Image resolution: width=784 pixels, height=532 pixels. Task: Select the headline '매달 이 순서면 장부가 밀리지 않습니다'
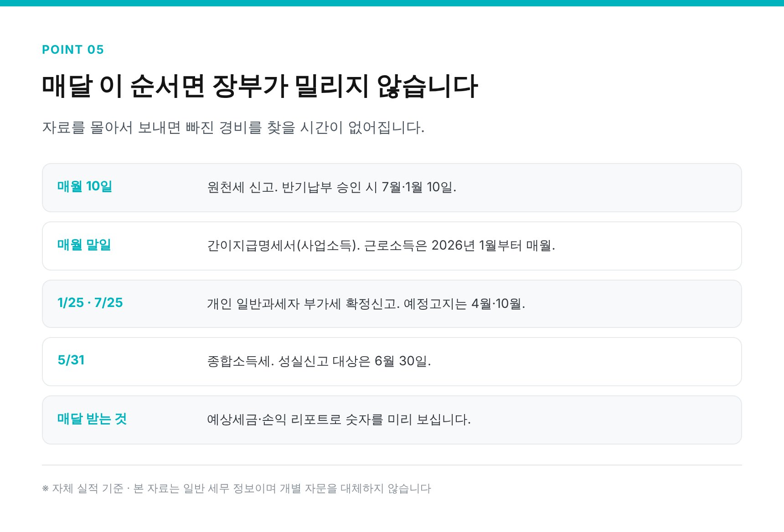coord(260,86)
